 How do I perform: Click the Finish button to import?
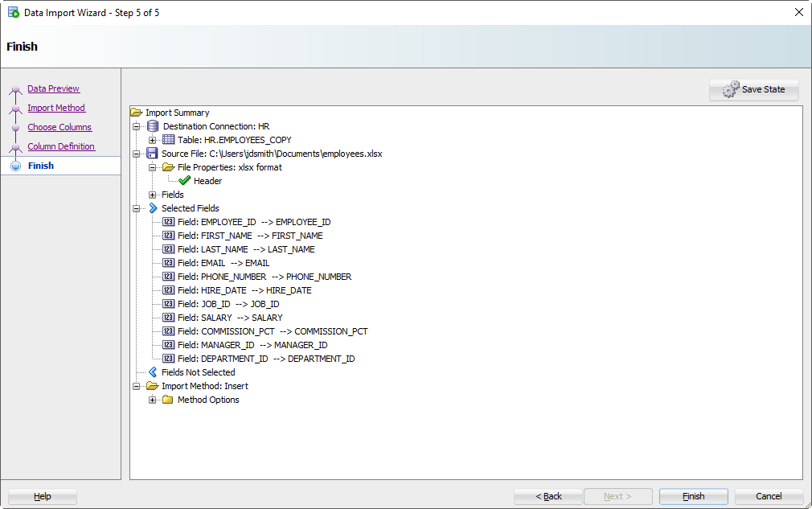[x=693, y=496]
